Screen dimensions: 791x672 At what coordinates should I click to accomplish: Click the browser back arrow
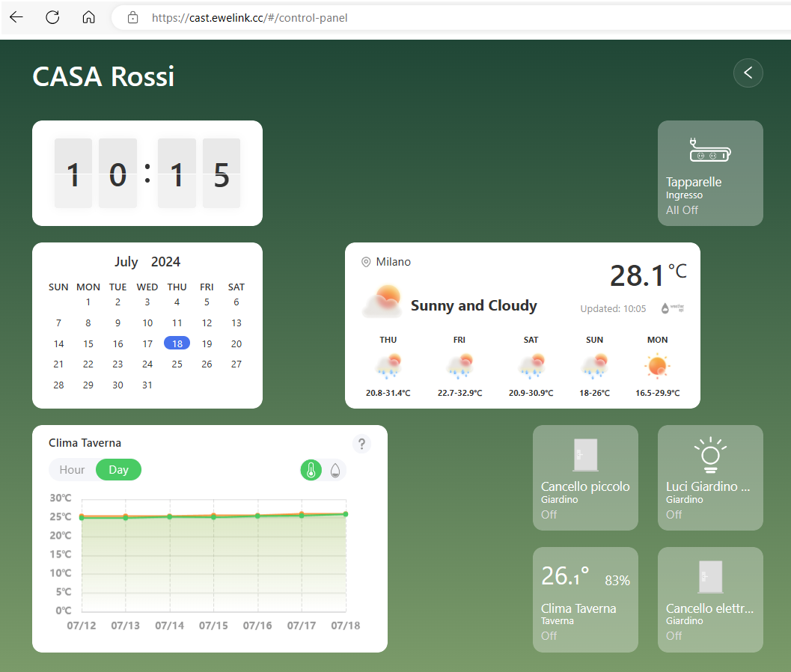16,17
